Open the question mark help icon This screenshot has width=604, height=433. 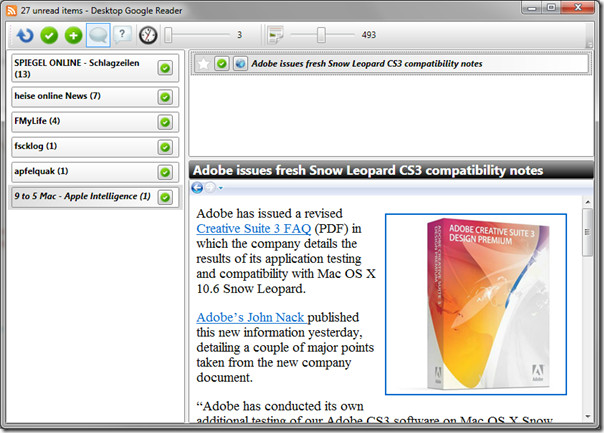(122, 35)
